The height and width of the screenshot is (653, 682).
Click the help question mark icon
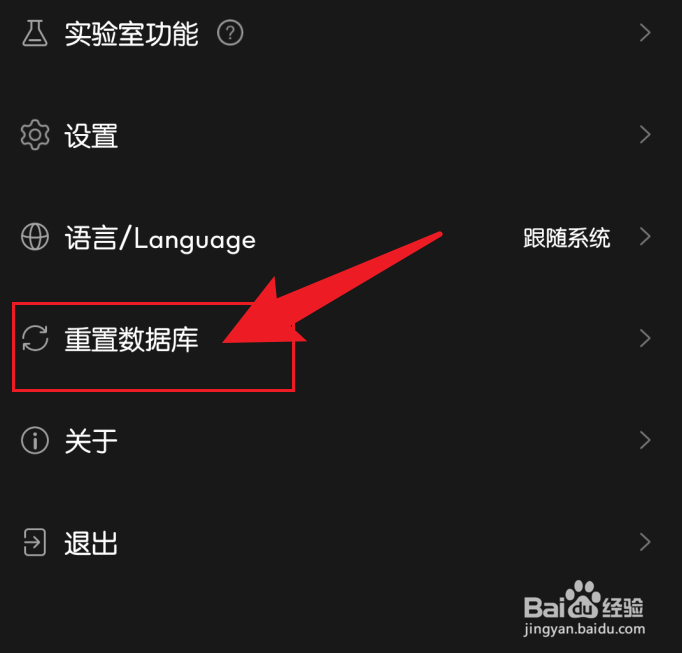coord(230,33)
